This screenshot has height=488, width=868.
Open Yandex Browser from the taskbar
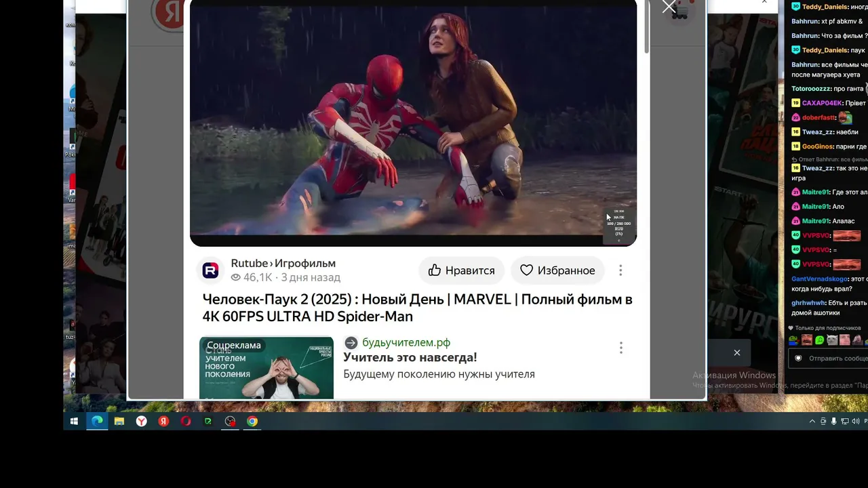[141, 422]
